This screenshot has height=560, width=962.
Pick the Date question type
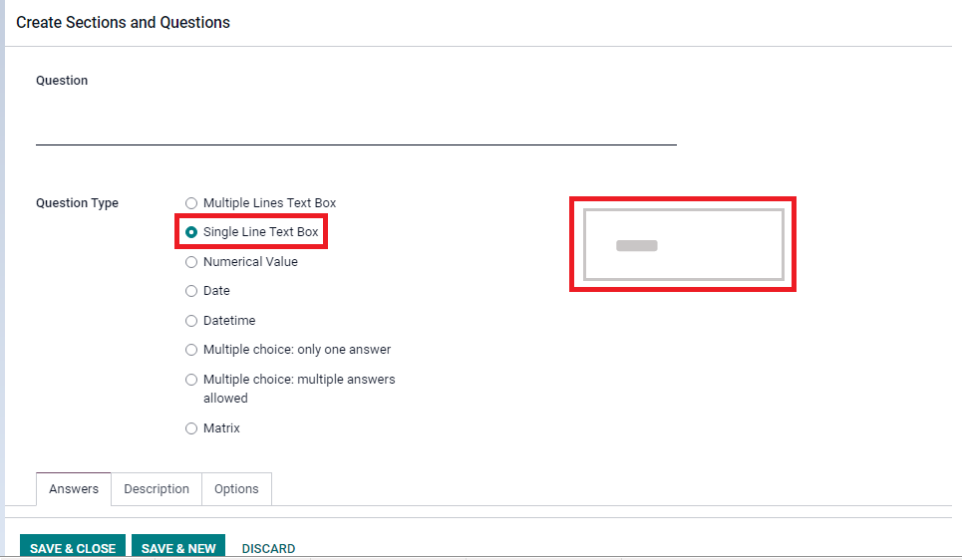(x=191, y=291)
